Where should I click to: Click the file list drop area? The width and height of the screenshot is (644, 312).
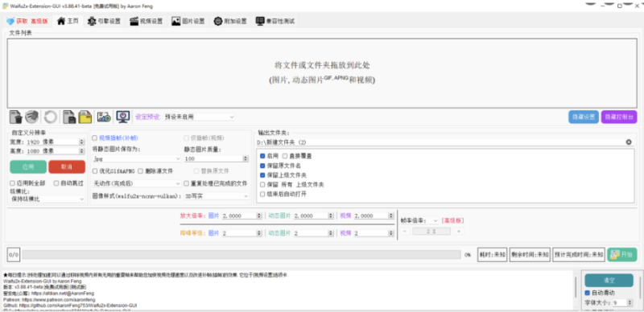click(x=322, y=73)
